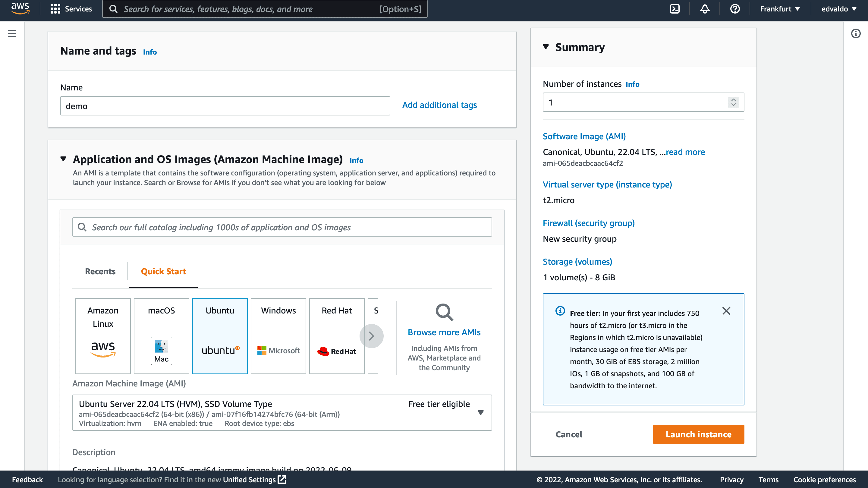
Task: Open the notifications bell
Action: click(705, 9)
